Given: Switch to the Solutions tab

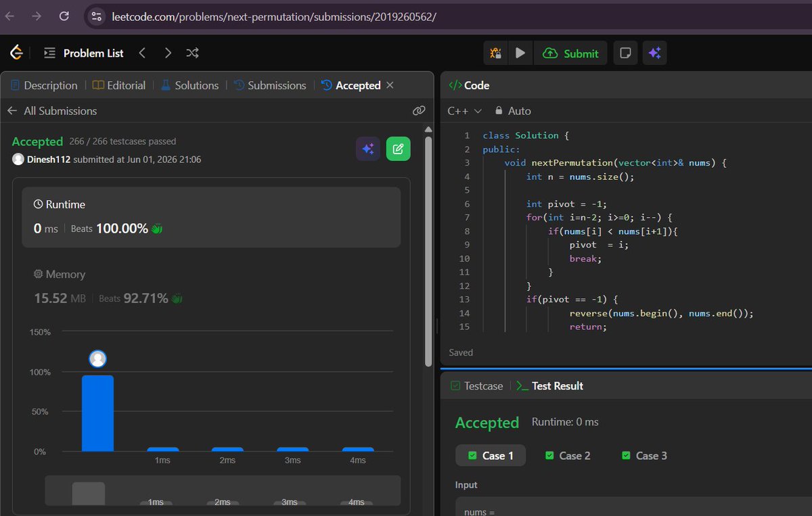Looking at the screenshot, I should click(189, 85).
